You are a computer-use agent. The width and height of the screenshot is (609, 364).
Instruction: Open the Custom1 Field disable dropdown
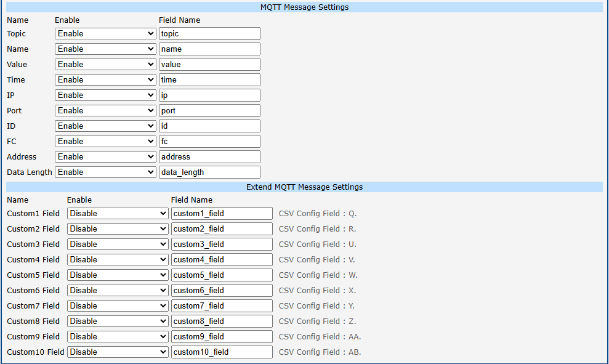tap(118, 213)
